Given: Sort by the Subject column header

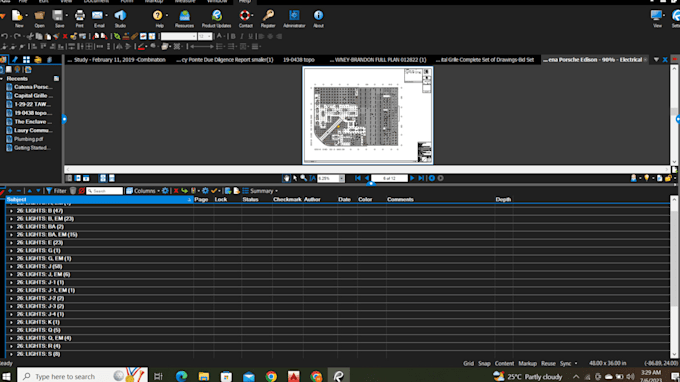Looking at the screenshot, I should [99, 199].
